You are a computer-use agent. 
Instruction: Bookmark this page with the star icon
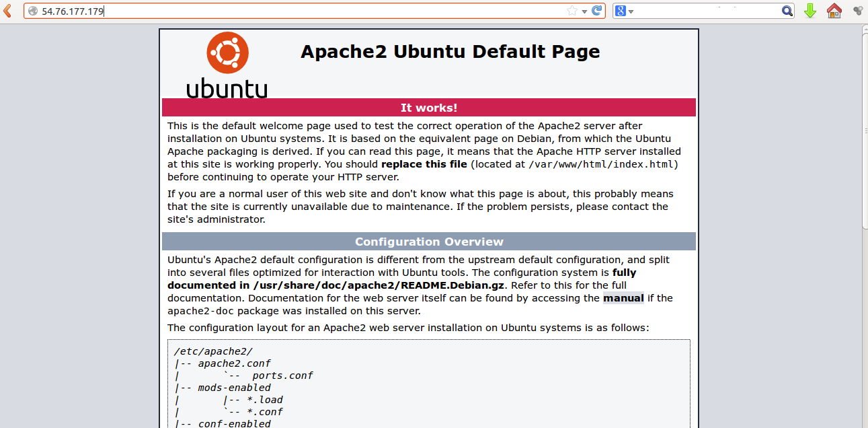(571, 11)
